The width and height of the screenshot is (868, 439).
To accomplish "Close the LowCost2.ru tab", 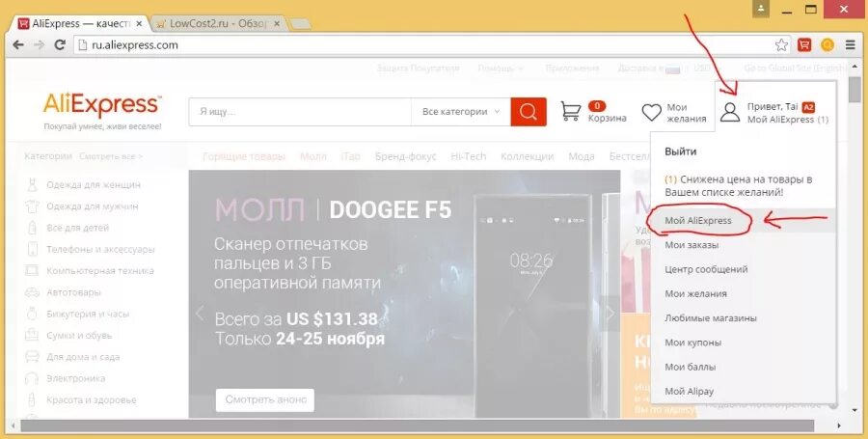I will [x=277, y=24].
